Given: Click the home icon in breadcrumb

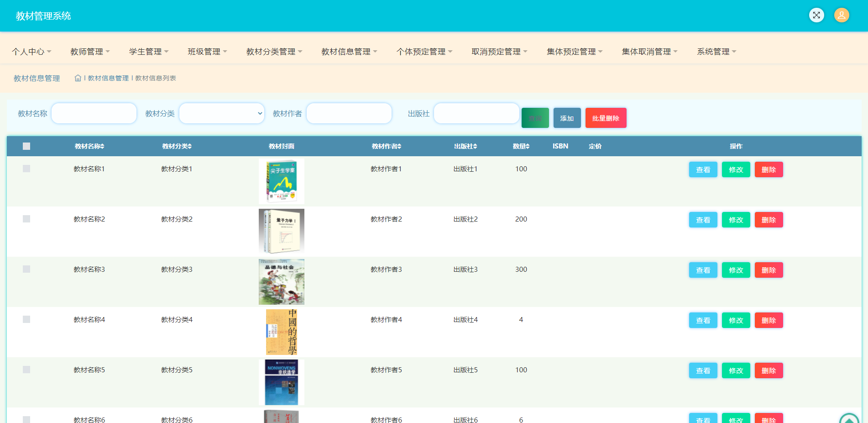Looking at the screenshot, I should [78, 78].
